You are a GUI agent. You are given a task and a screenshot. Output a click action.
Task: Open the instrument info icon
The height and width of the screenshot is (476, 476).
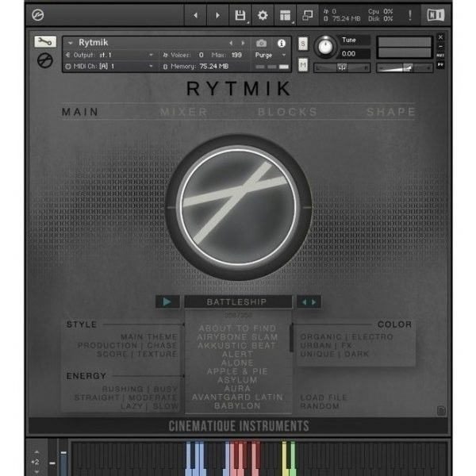click(282, 43)
